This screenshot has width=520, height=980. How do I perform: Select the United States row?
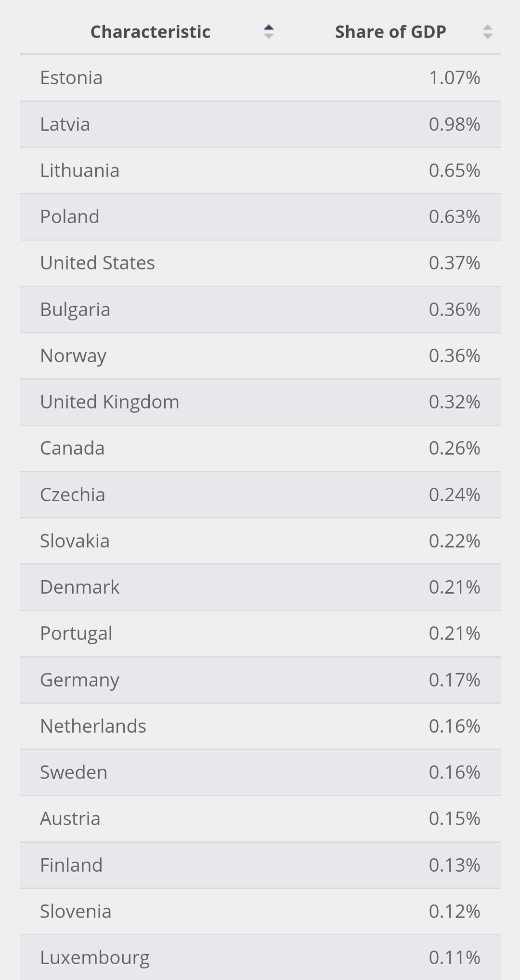260,263
